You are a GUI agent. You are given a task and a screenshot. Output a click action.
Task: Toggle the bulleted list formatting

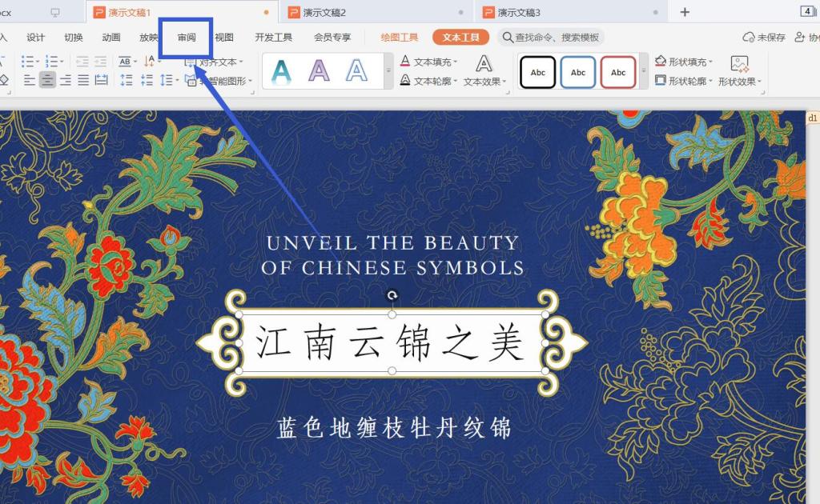click(27, 60)
